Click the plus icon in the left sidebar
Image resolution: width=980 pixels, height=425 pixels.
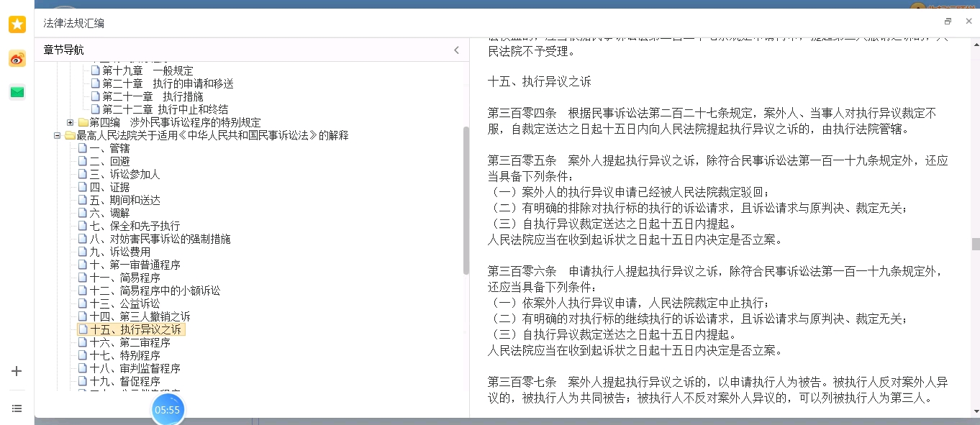pyautogui.click(x=17, y=371)
